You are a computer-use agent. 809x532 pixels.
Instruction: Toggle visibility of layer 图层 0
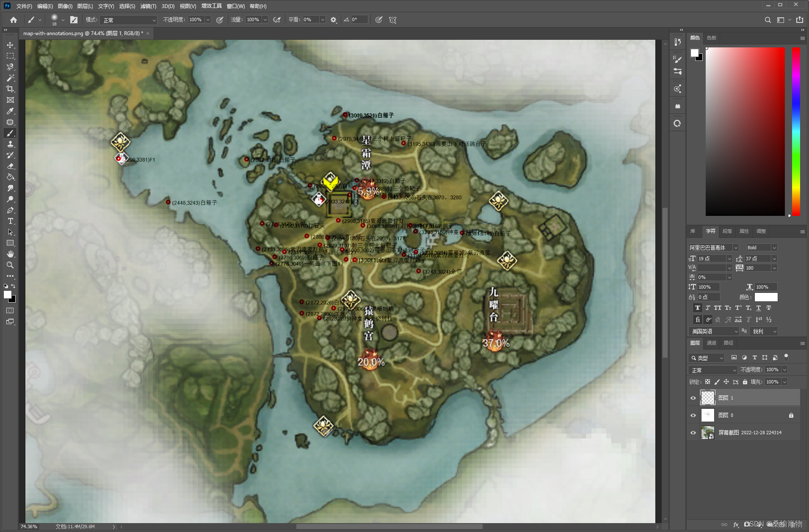tap(693, 415)
